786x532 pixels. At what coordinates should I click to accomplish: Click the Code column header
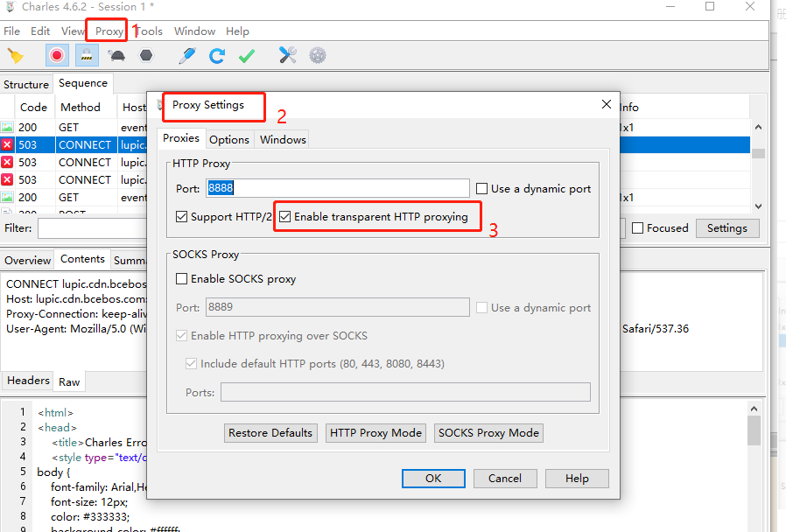(33, 108)
